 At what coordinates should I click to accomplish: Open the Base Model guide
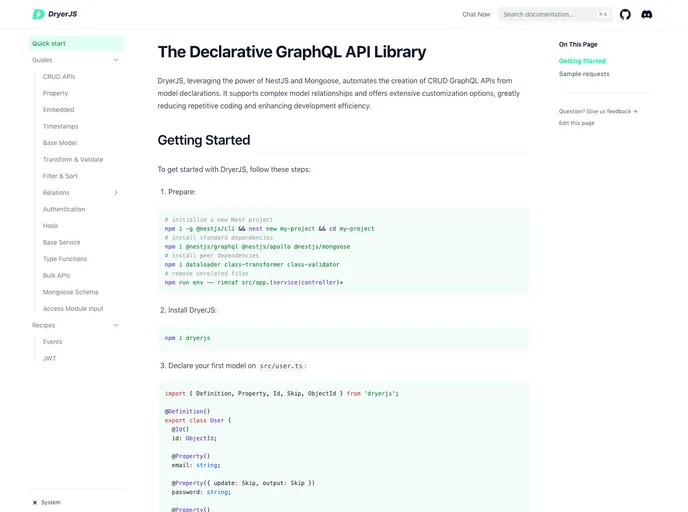point(60,143)
